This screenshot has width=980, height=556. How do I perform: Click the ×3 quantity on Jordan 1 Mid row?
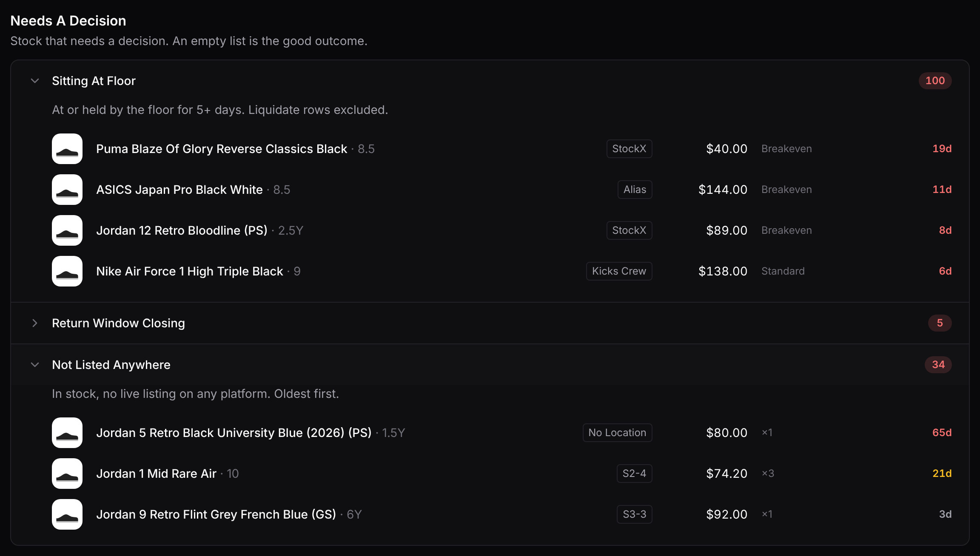[x=768, y=474]
